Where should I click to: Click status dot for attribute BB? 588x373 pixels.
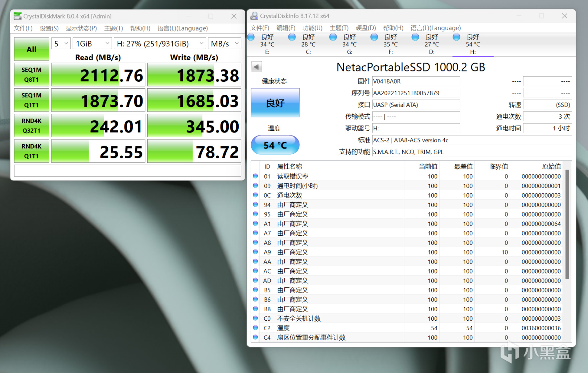click(x=255, y=309)
